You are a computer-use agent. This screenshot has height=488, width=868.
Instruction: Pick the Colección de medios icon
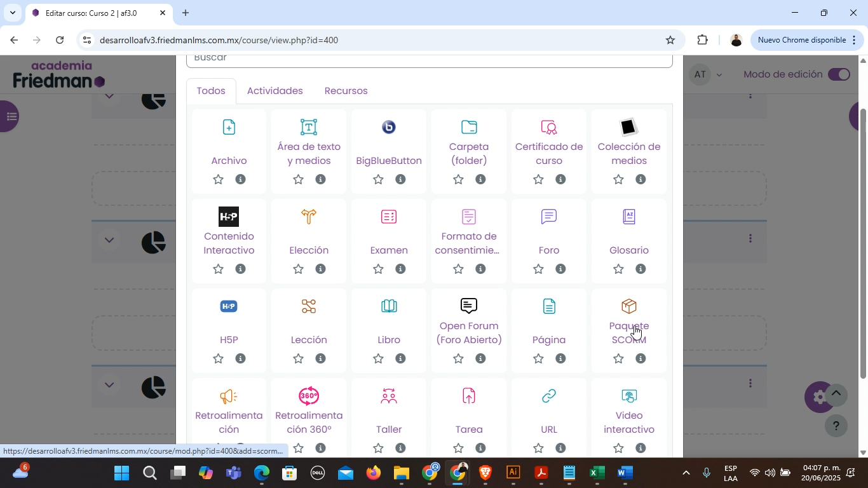tap(628, 127)
